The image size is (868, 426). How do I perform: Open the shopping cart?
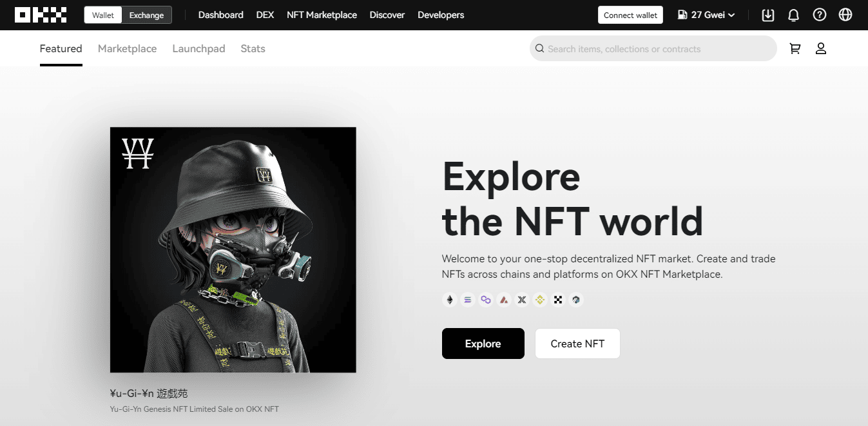point(795,48)
